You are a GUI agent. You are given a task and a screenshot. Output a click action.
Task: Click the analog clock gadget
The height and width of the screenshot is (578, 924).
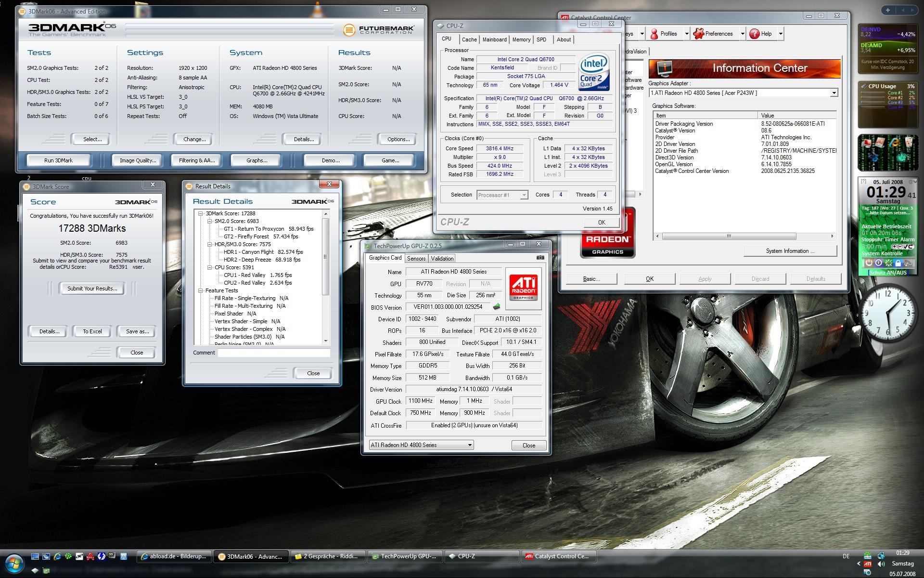point(888,314)
